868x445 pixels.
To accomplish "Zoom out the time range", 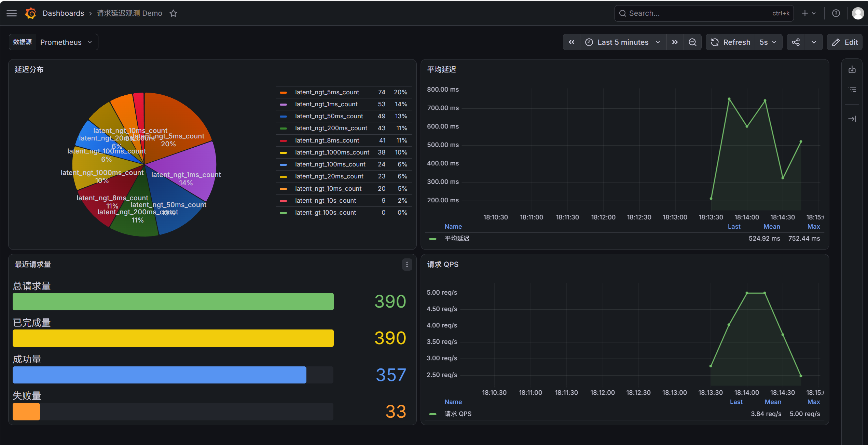I will tap(692, 42).
